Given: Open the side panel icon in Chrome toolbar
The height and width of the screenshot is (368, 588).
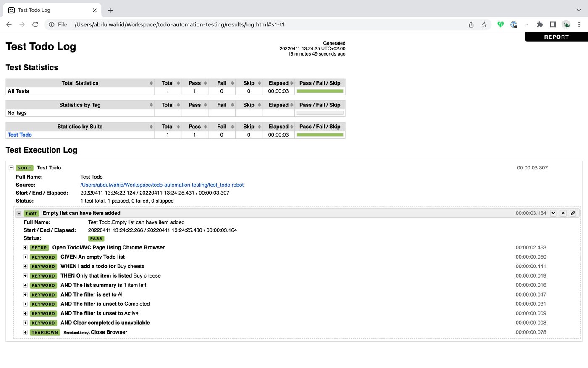Looking at the screenshot, I should pos(553,24).
